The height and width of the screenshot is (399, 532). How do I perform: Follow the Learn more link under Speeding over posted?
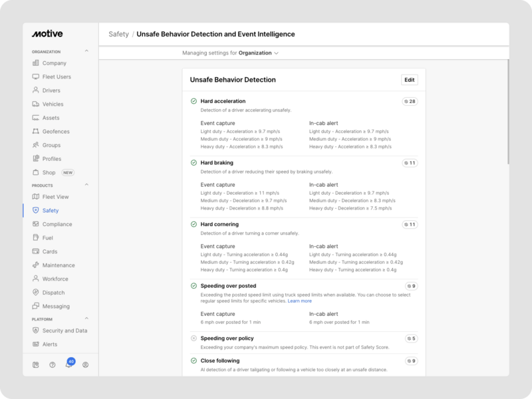tap(299, 301)
